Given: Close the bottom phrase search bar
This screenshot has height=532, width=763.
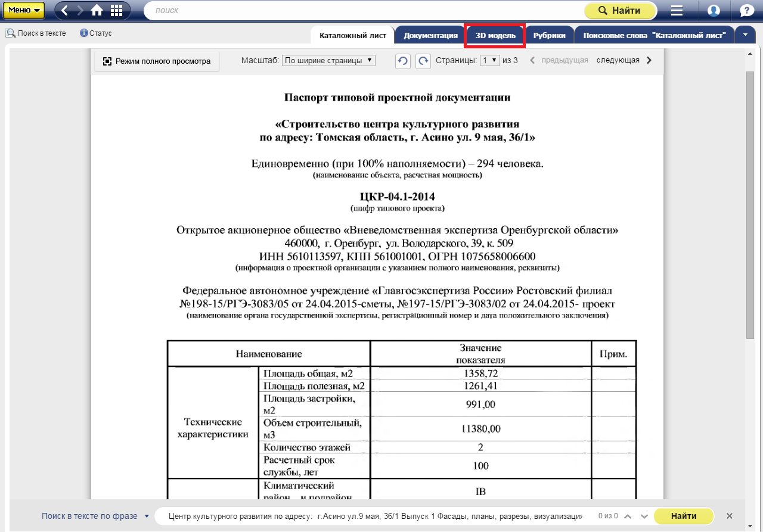Looking at the screenshot, I should click(730, 516).
